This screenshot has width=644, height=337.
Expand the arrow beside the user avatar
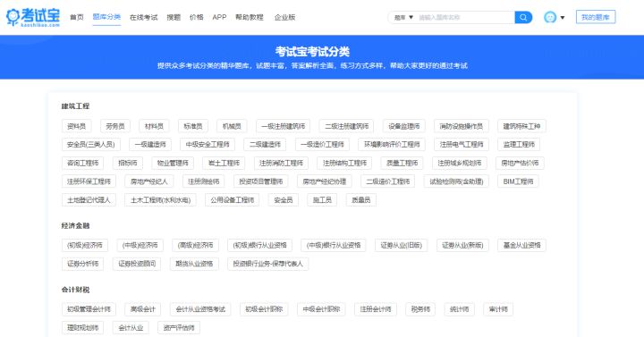point(563,18)
